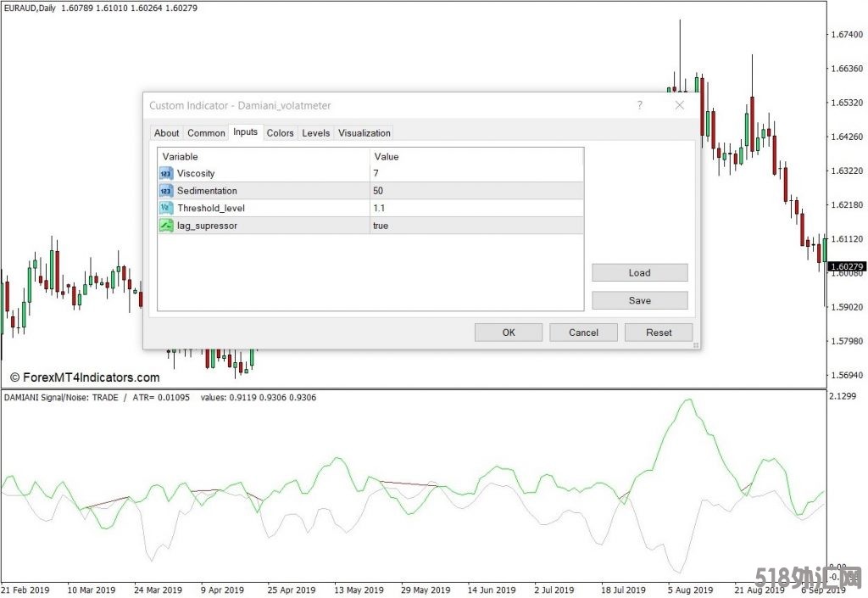
Task: Click the Threshold_level double type icon
Action: click(x=165, y=208)
